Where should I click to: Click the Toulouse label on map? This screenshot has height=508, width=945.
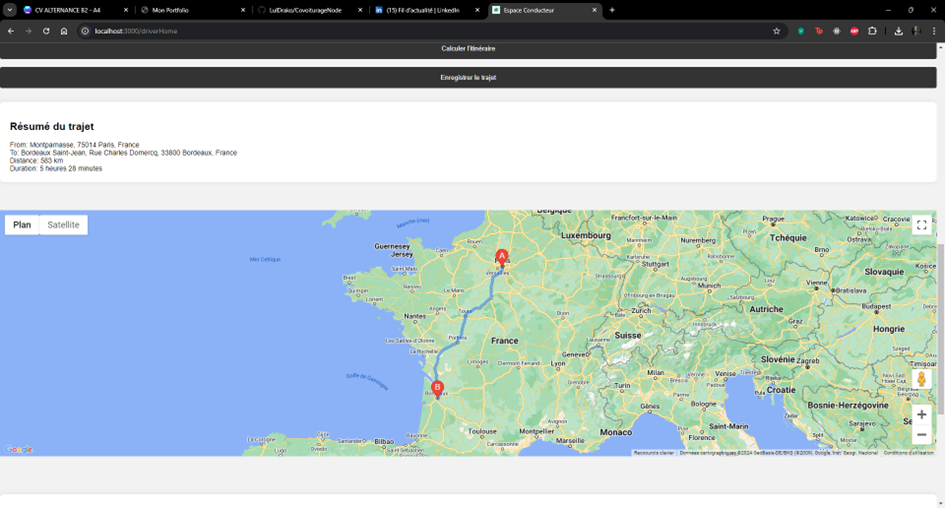[x=482, y=431]
